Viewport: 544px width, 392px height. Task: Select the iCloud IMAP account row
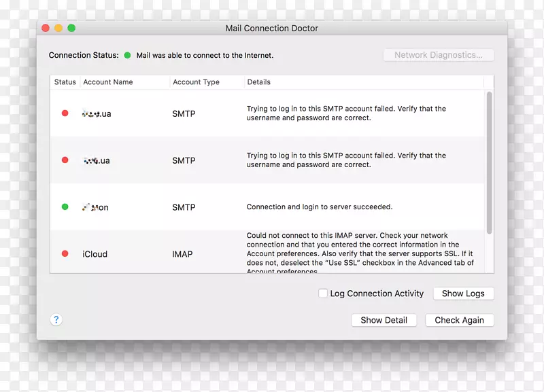tap(272, 253)
